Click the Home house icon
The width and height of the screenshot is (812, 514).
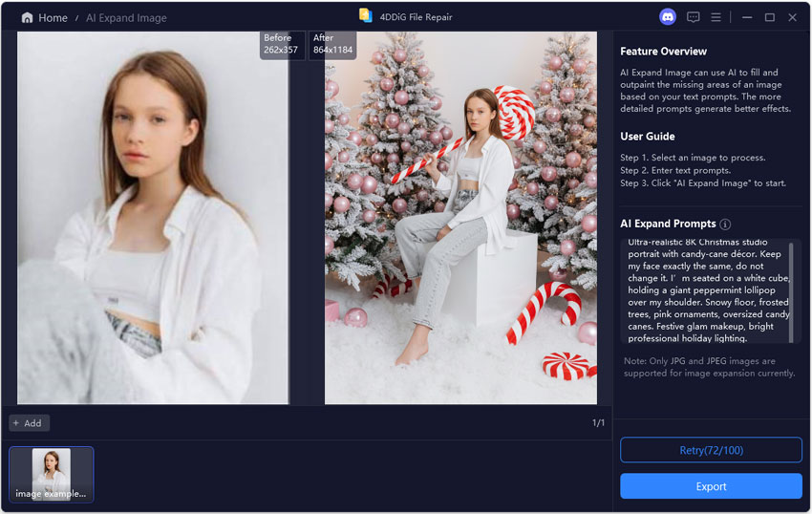pyautogui.click(x=27, y=17)
